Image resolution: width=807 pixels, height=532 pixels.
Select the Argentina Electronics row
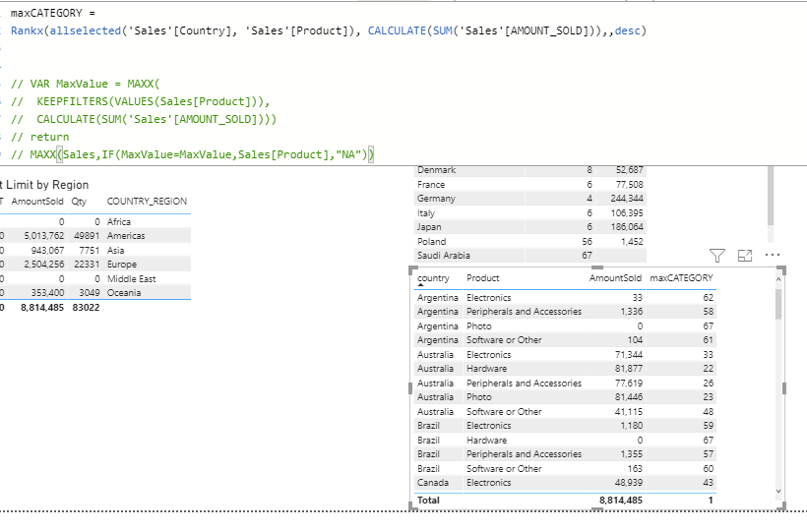pos(565,297)
